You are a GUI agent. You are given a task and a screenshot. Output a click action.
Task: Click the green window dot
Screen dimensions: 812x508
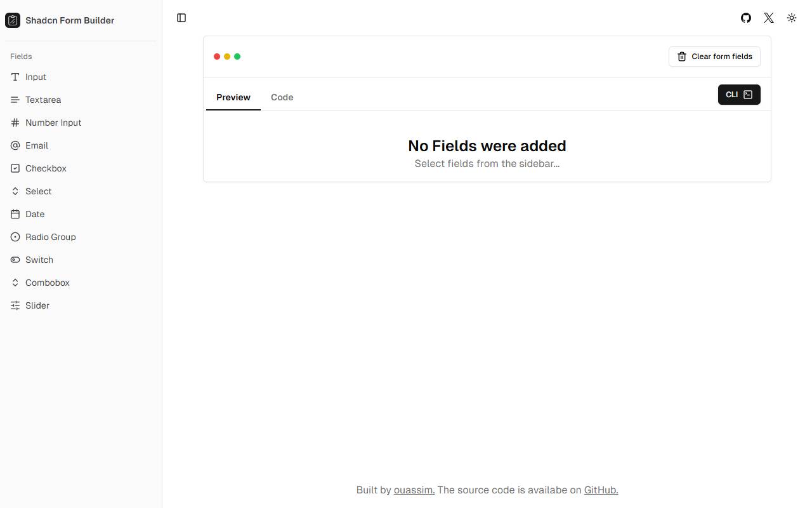[x=237, y=57]
